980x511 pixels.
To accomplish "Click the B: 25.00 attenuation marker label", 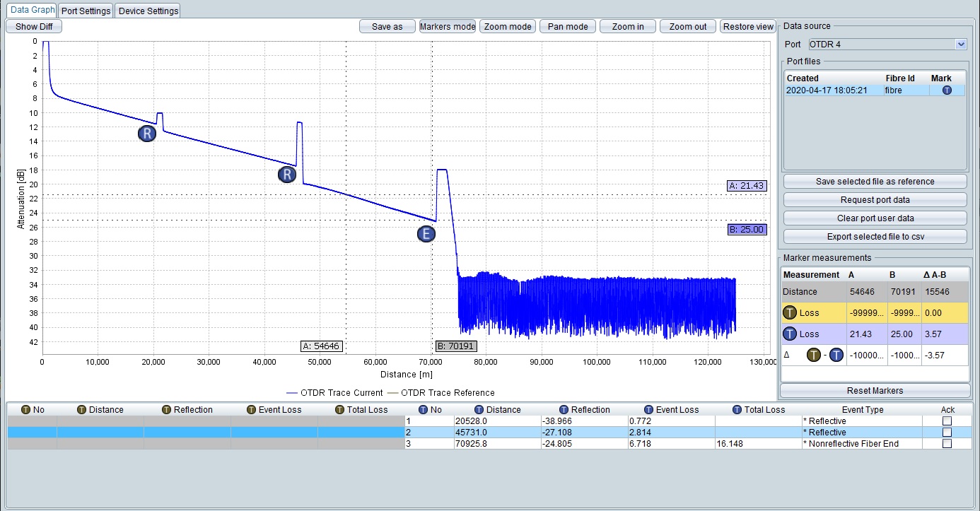I will tap(746, 230).
